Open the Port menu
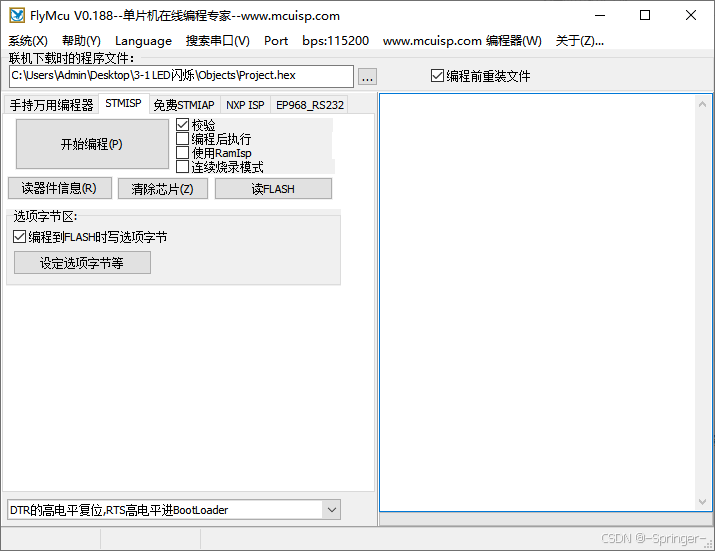The height and width of the screenshot is (551, 715). [276, 41]
